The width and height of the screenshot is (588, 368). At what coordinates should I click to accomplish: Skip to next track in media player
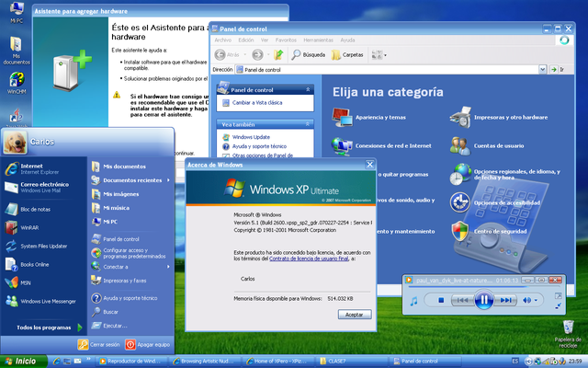click(505, 300)
